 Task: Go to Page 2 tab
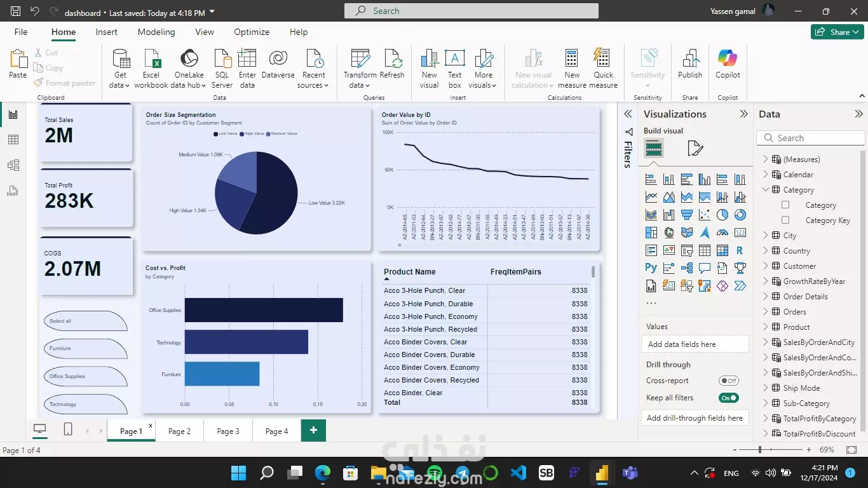pos(180,431)
